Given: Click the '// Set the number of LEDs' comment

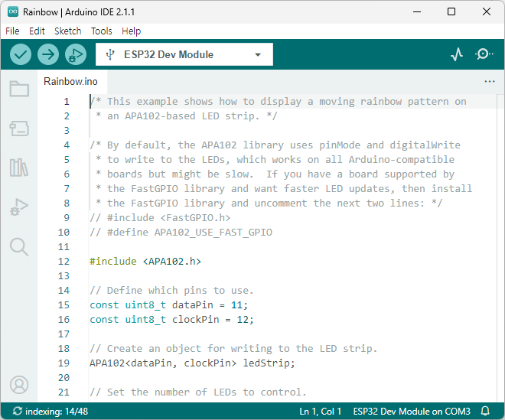Looking at the screenshot, I should point(198,392).
